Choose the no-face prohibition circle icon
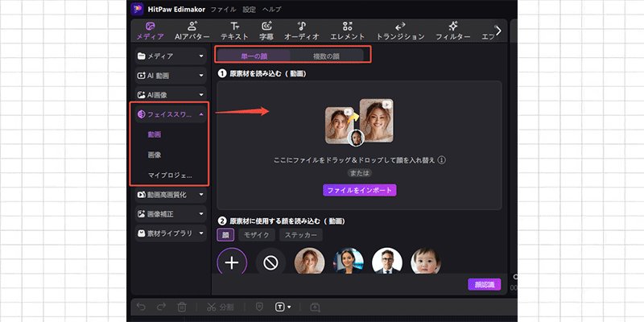The width and height of the screenshot is (644, 322). coord(270,262)
